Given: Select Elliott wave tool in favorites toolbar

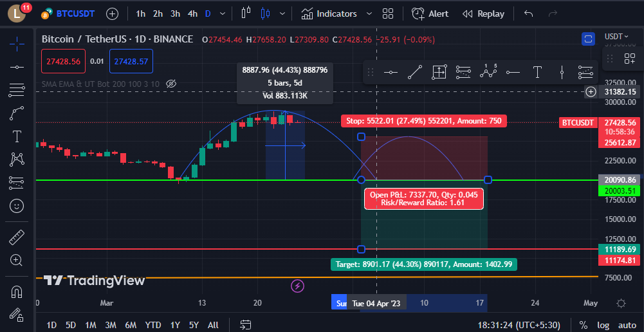Looking at the screenshot, I should tap(488, 72).
